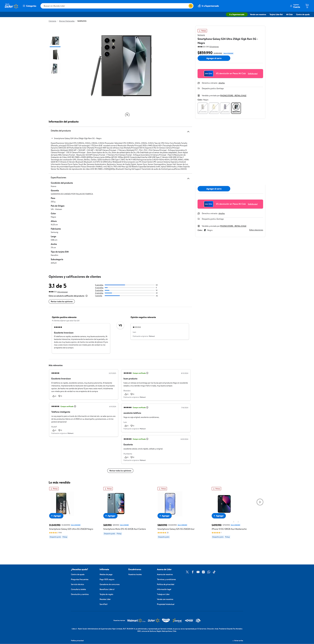Click Volver arriba link
314x644 pixels.
pos(238,641)
